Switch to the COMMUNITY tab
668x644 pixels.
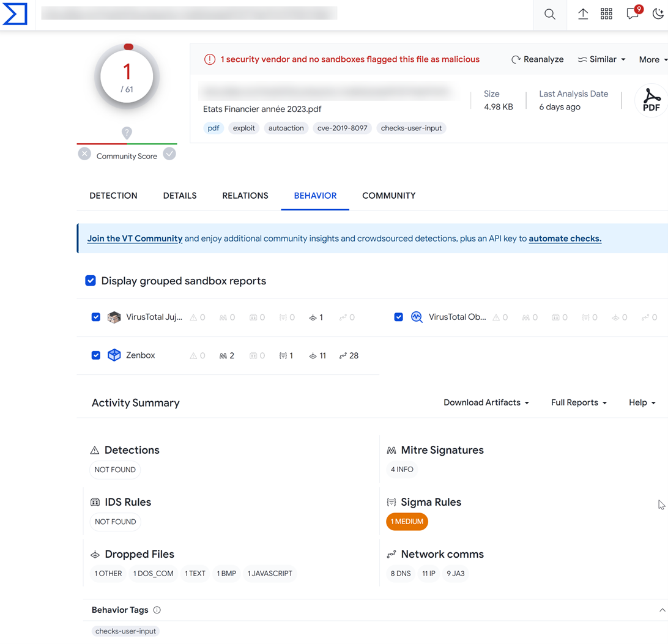389,196
